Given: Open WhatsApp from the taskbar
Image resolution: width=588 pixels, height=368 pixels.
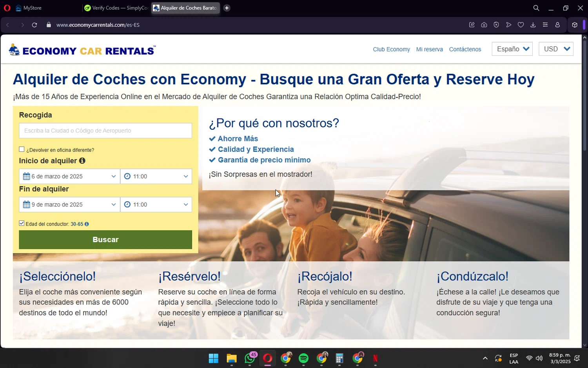Looking at the screenshot, I should click(x=250, y=358).
